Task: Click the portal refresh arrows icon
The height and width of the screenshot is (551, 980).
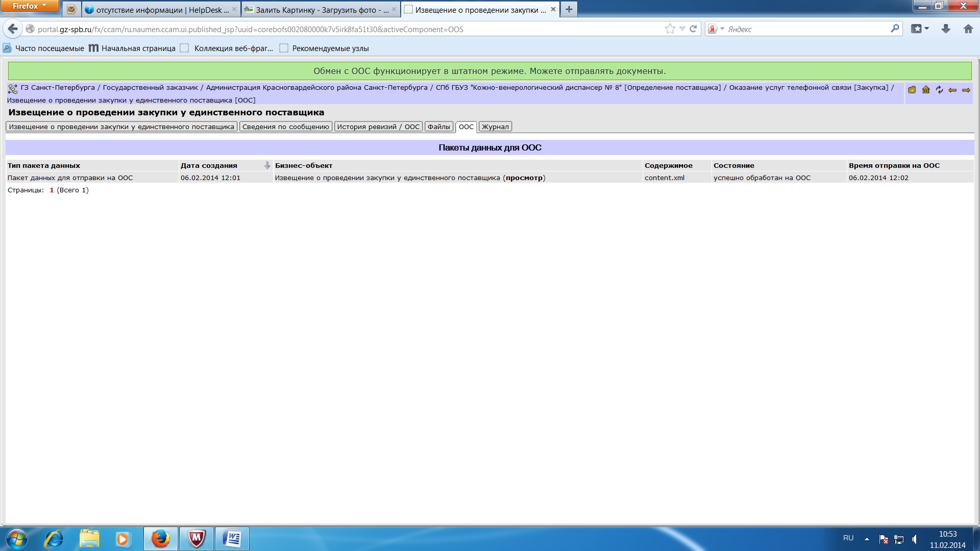Action: [x=939, y=90]
